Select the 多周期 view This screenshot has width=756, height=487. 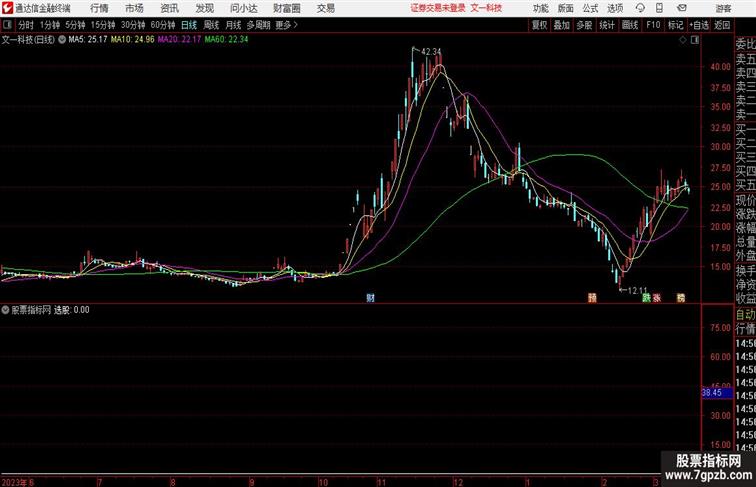[x=258, y=25]
